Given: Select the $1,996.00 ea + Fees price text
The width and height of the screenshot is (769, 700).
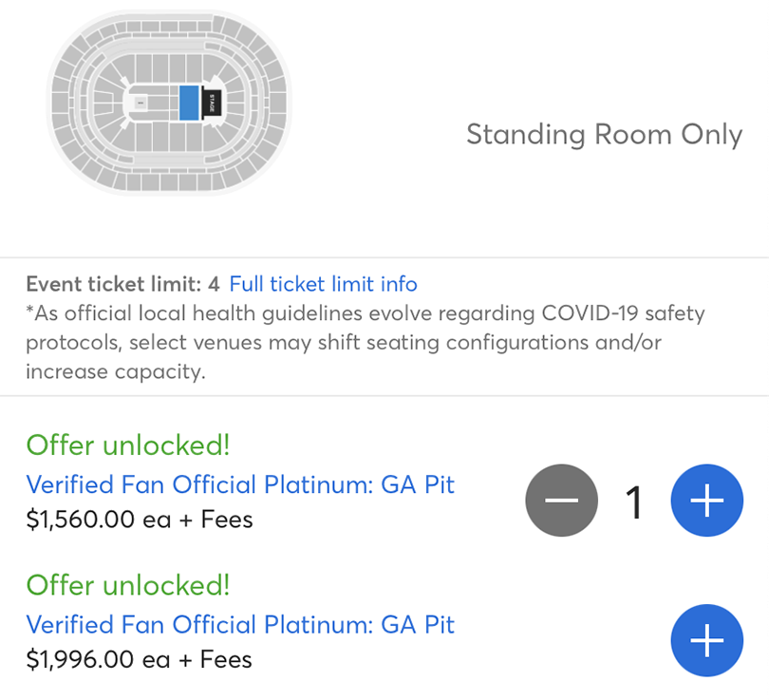Looking at the screenshot, I should [x=140, y=659].
